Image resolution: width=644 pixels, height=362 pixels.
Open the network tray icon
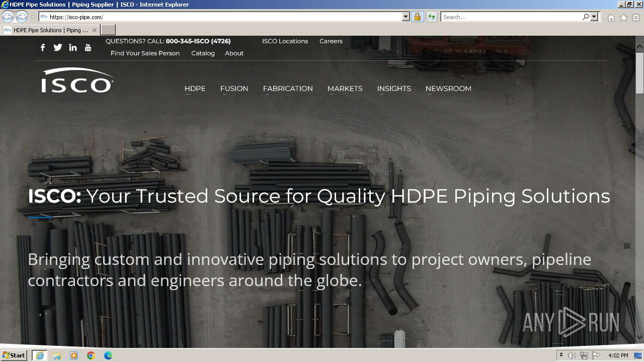584,355
